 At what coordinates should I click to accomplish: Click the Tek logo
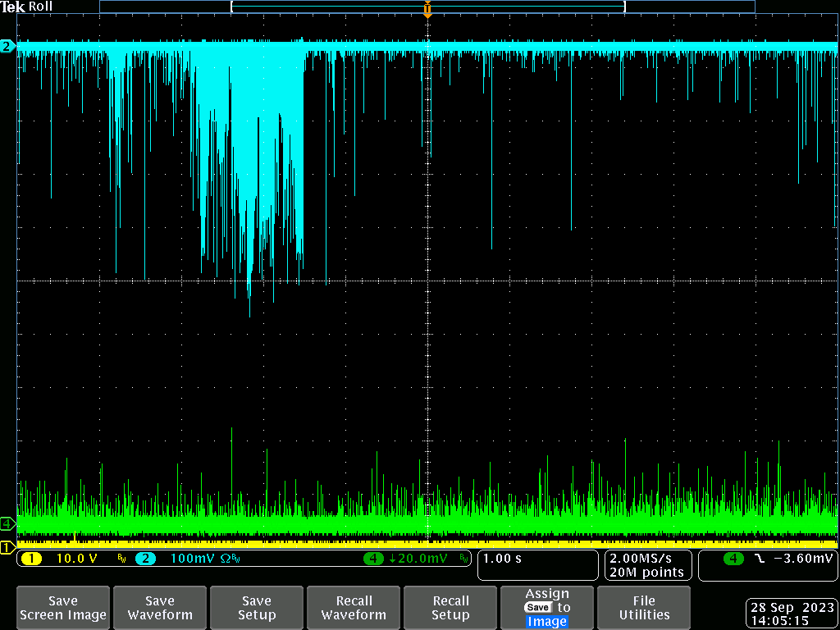[13, 7]
